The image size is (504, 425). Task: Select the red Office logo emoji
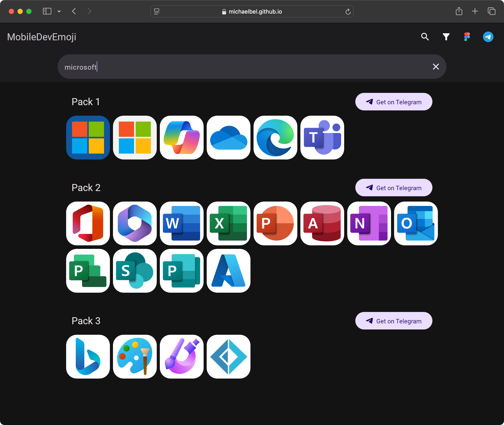[88, 223]
